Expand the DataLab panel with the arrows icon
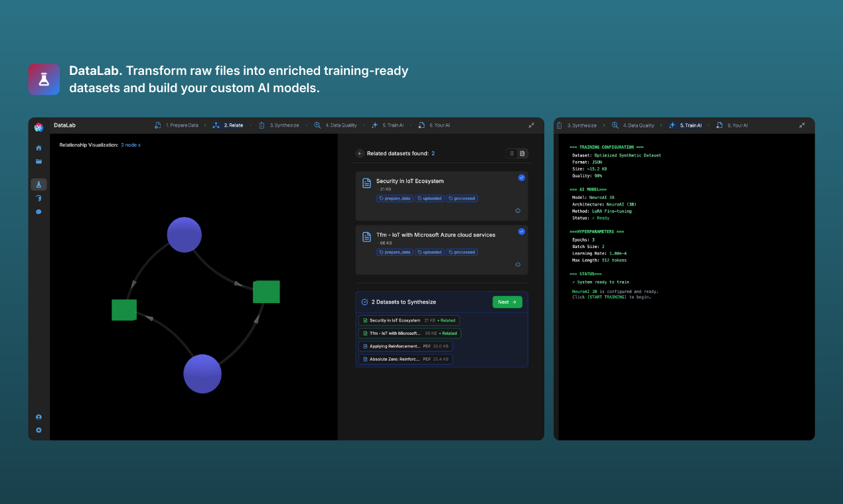This screenshot has height=504, width=843. coord(532,125)
